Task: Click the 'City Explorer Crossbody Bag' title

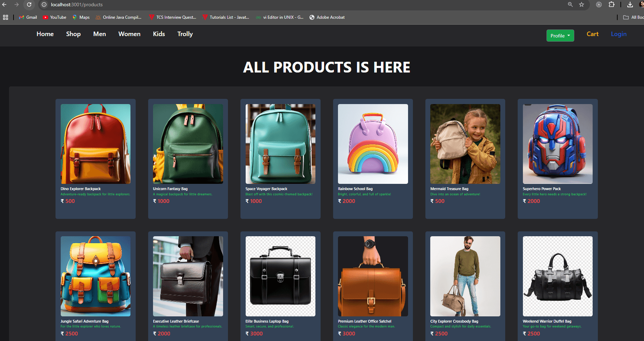Action: coord(454,322)
